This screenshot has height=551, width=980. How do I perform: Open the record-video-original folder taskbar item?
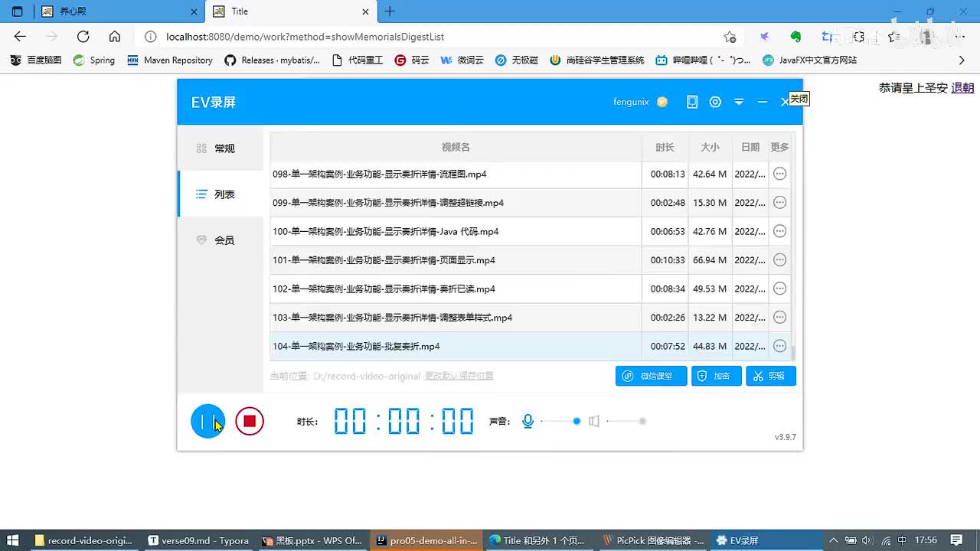(85, 540)
